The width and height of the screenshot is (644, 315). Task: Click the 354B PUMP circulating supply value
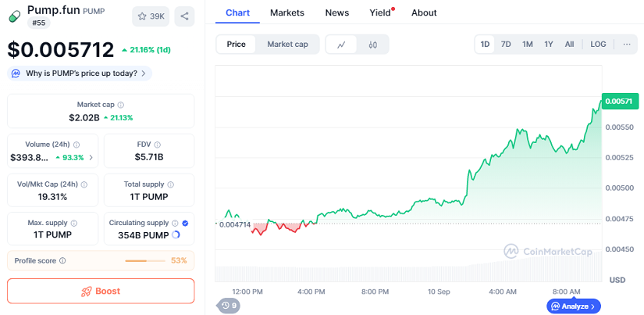144,235
